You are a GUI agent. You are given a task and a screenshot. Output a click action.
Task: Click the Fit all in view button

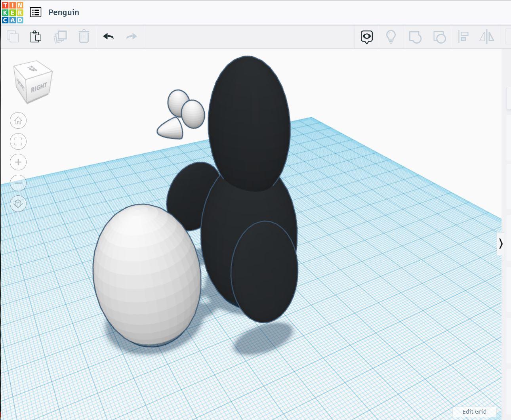click(18, 141)
